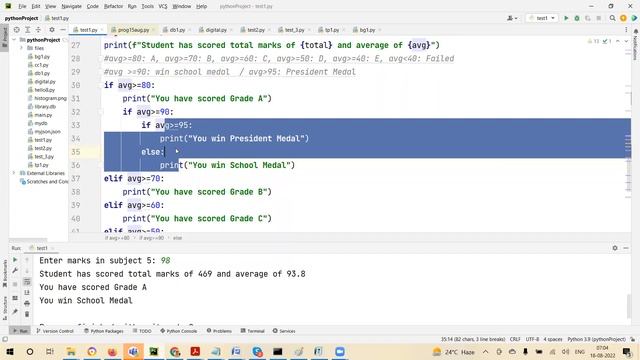The image size is (640, 360).
Task: Open Zoom app in taskbar
Action: [x=340, y=351]
